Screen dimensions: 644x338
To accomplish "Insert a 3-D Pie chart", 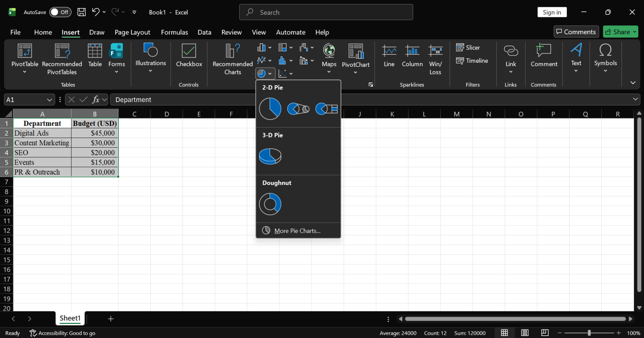I will (x=270, y=156).
